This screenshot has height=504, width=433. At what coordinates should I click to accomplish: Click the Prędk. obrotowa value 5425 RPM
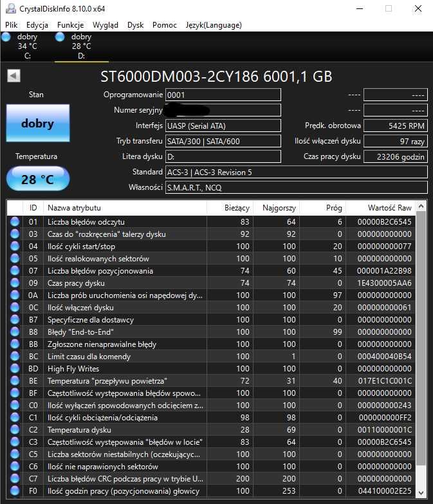396,126
